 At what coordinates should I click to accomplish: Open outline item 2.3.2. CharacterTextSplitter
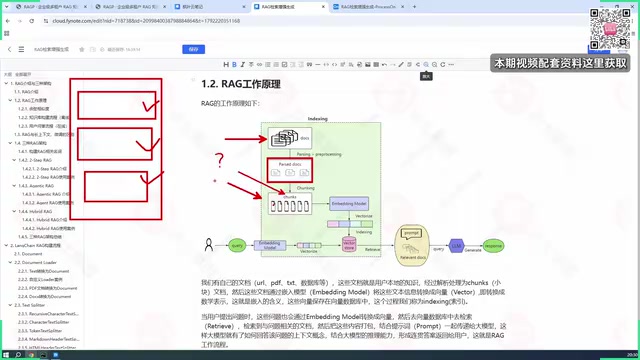(44, 322)
